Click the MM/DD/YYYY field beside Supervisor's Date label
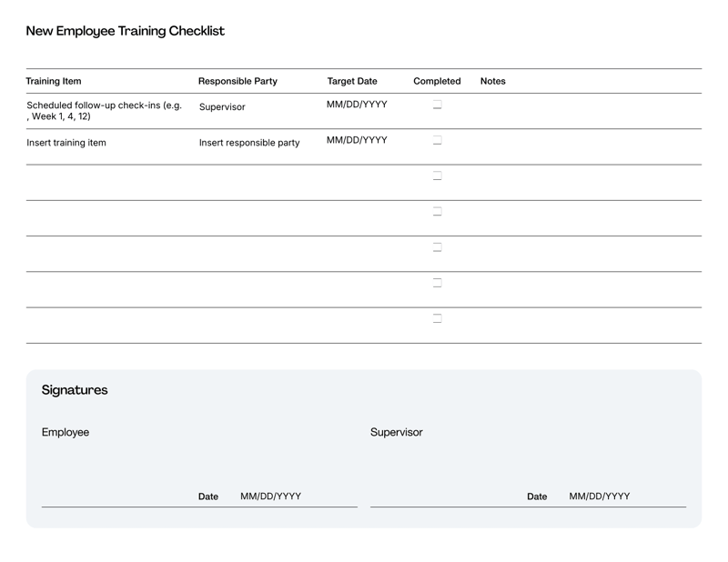Image resolution: width=728 pixels, height=562 pixels. tap(600, 497)
